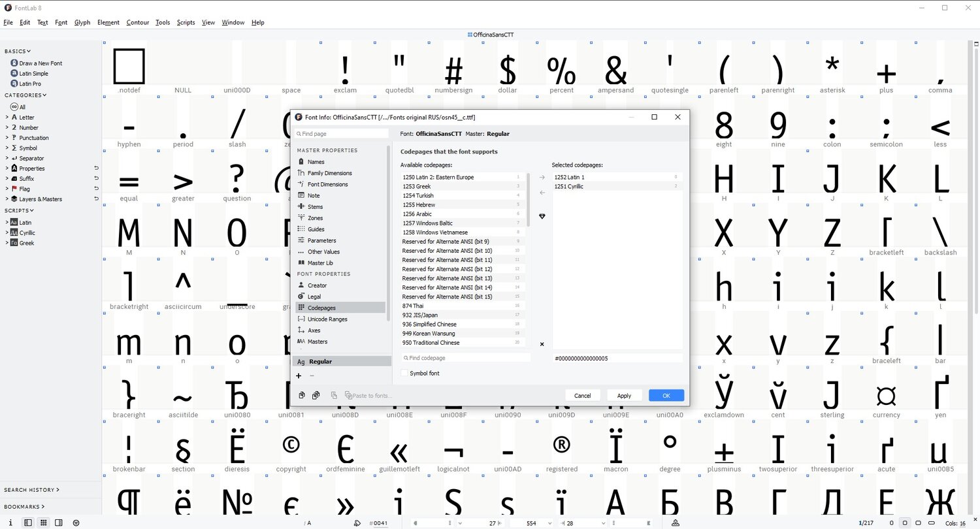Open the Scripts menu
This screenshot has width=980, height=529.
(x=186, y=22)
